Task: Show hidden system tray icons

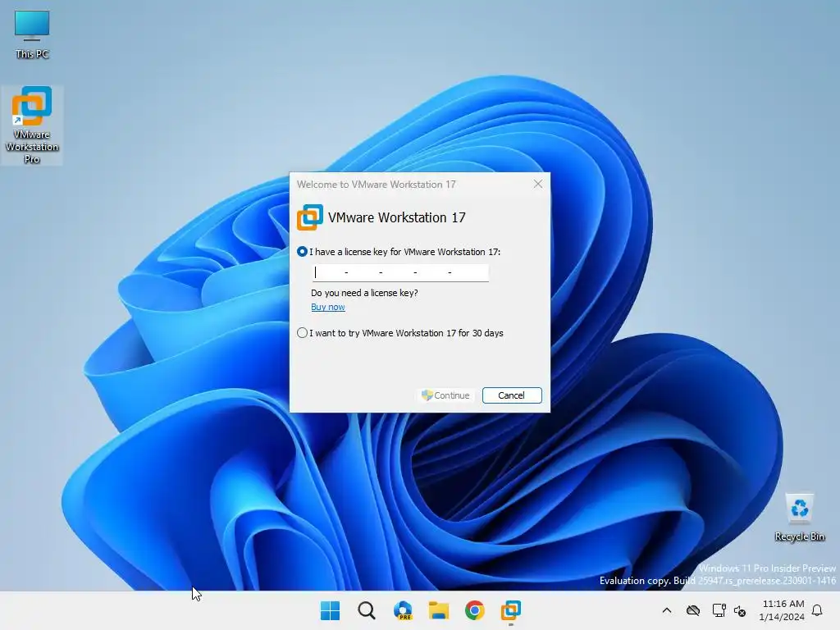Action: pos(667,610)
